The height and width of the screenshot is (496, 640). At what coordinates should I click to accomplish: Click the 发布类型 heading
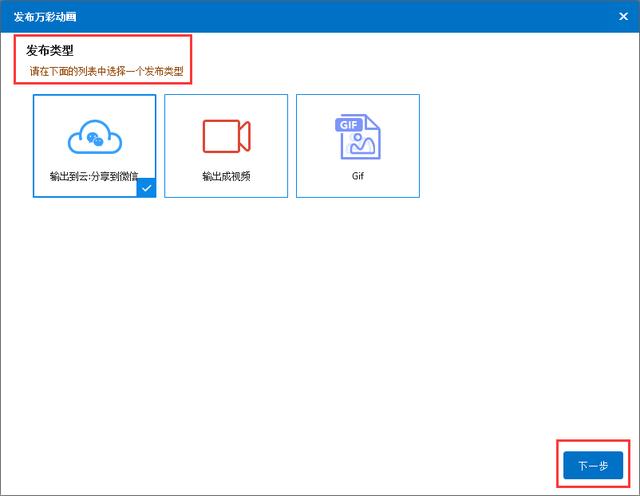coord(50,50)
